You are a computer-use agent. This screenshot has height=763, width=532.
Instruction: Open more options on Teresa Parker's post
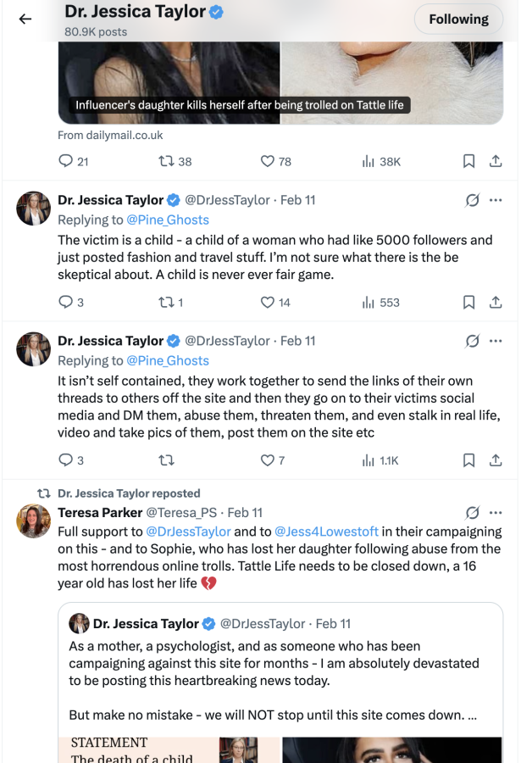pos(496,512)
